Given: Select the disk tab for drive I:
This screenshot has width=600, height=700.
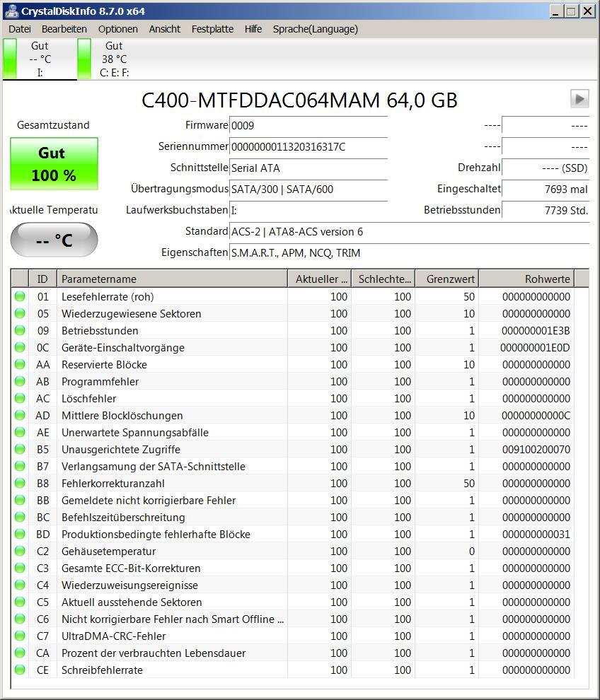Looking at the screenshot, I should pos(40,59).
